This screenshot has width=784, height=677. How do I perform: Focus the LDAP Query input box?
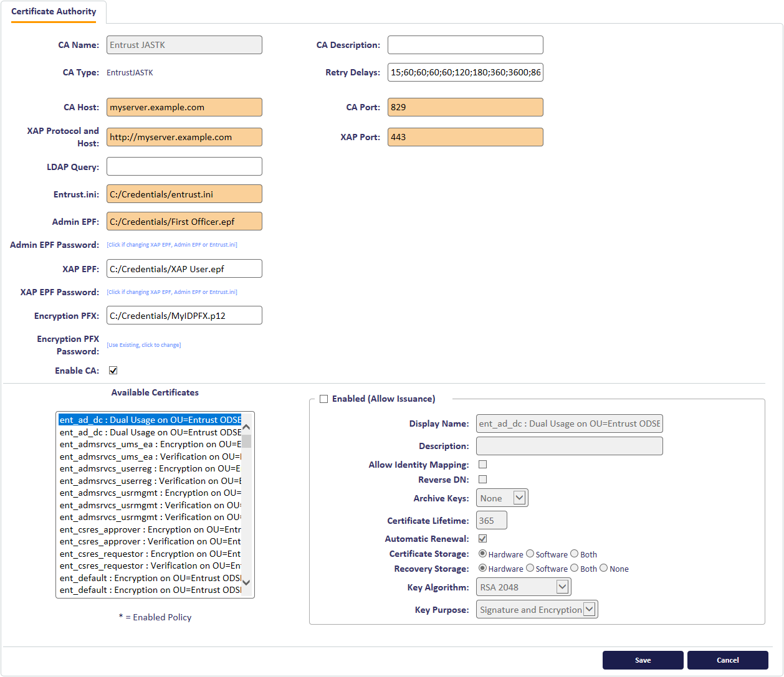[184, 166]
